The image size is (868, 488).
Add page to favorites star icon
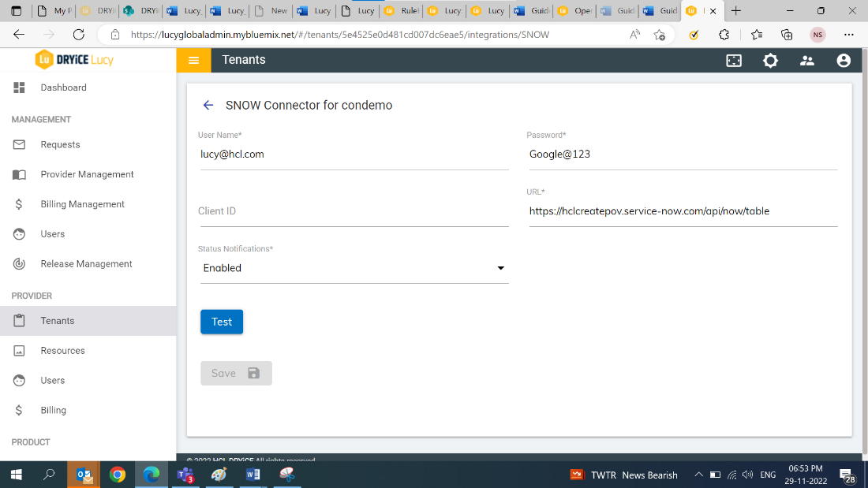(x=660, y=35)
